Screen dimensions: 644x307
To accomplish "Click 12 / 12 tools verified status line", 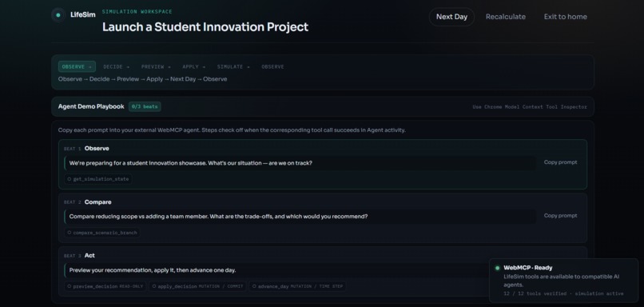I will tap(563, 294).
